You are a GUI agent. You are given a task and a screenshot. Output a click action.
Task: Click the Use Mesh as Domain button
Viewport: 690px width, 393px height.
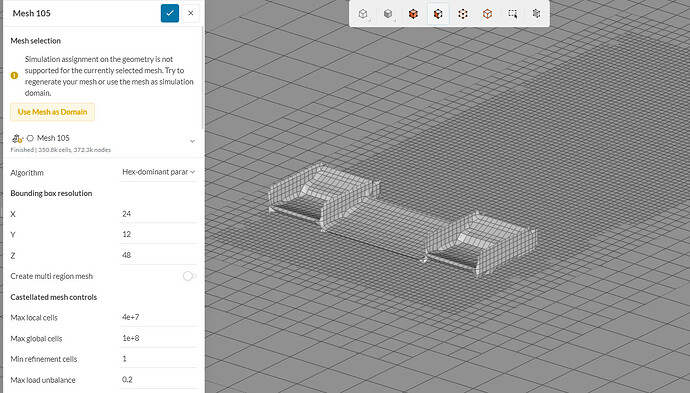tap(52, 112)
